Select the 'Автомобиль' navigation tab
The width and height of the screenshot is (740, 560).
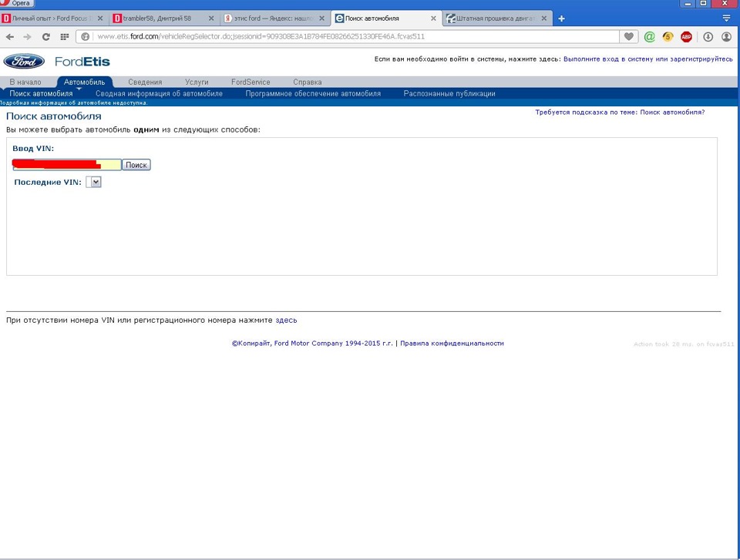(x=85, y=82)
